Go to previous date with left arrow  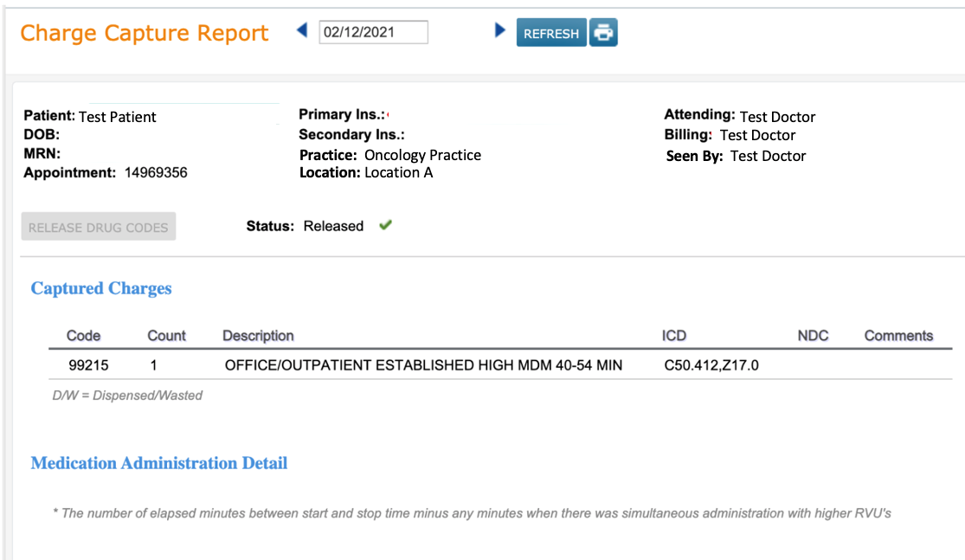pos(302,31)
